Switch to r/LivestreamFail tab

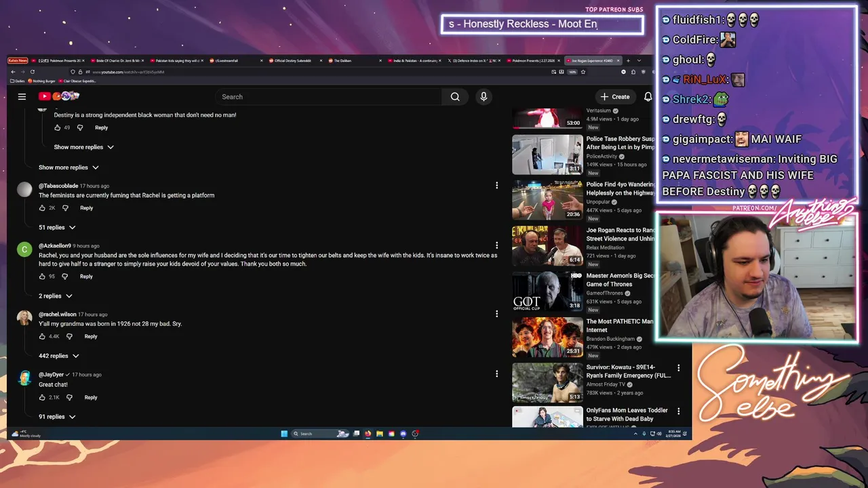[x=234, y=60]
